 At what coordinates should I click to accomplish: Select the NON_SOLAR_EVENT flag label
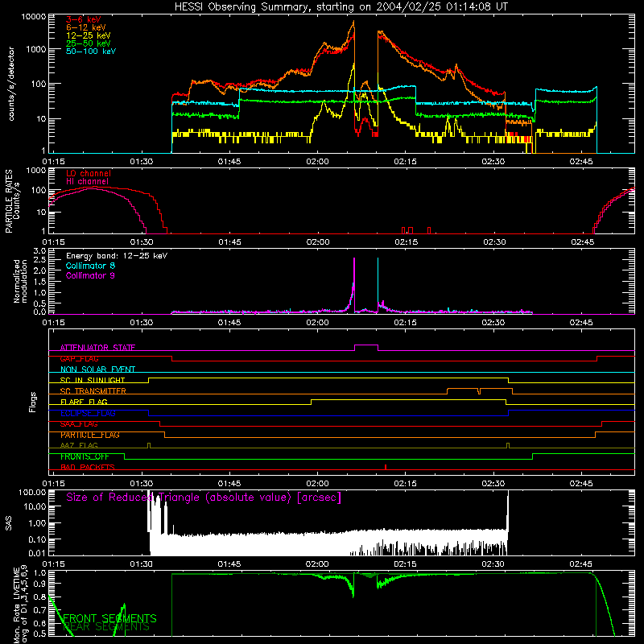97,369
